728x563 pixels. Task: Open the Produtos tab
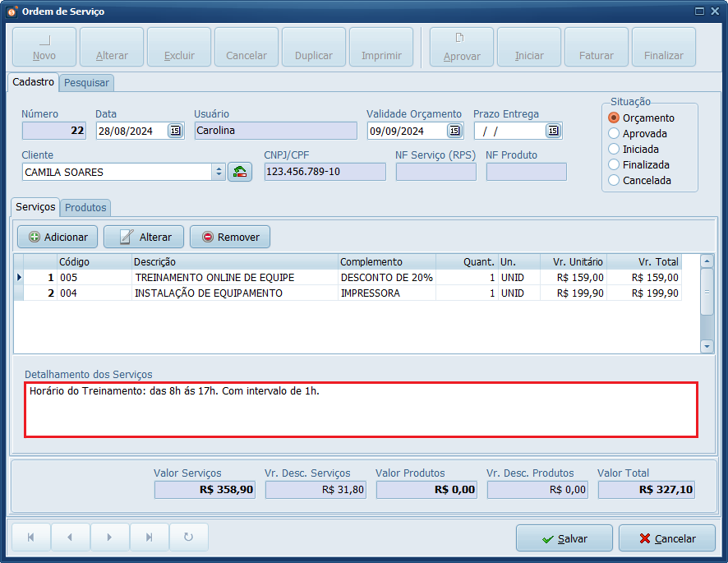[86, 208]
